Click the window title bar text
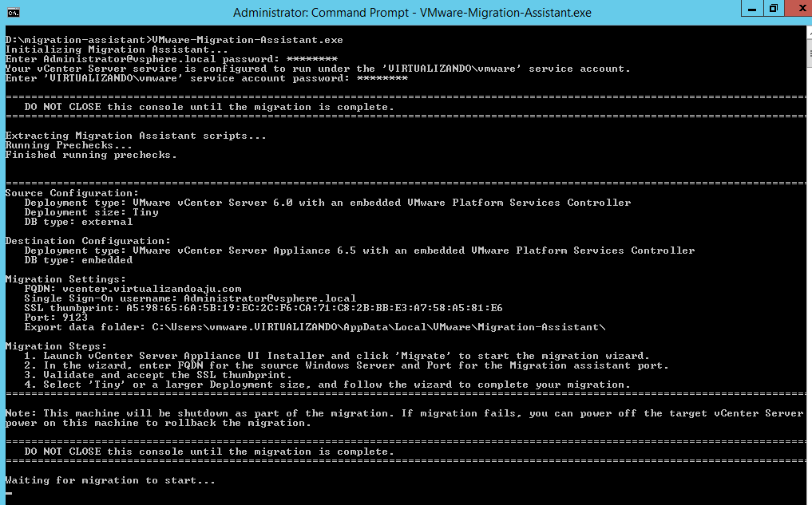 [x=412, y=13]
